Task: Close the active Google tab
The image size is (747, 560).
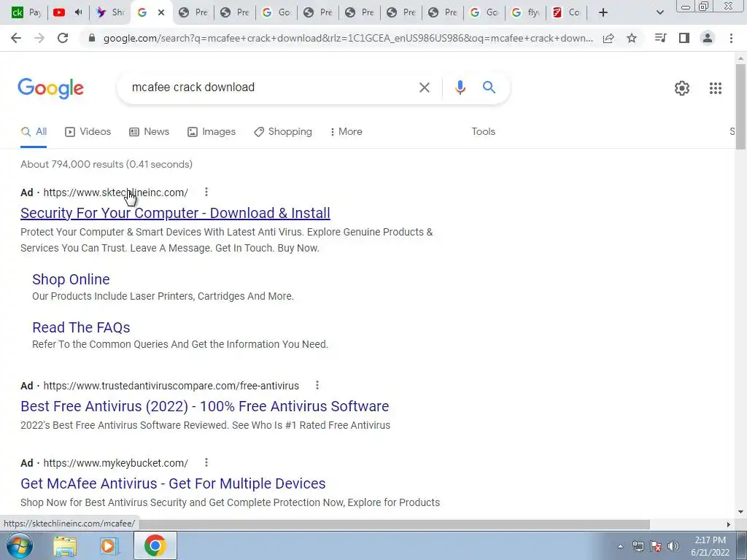Action: point(161,12)
